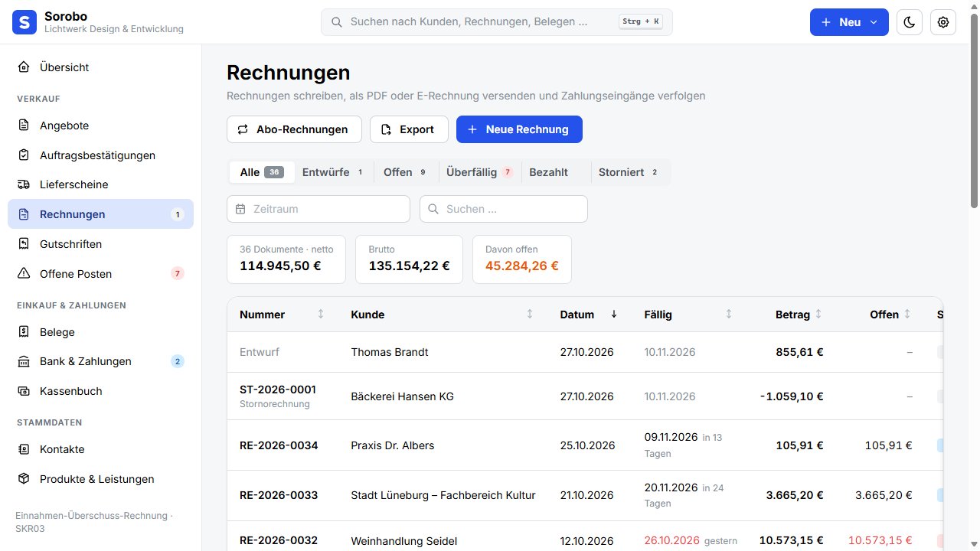Go to Übersicht in the sidebar

coord(100,67)
